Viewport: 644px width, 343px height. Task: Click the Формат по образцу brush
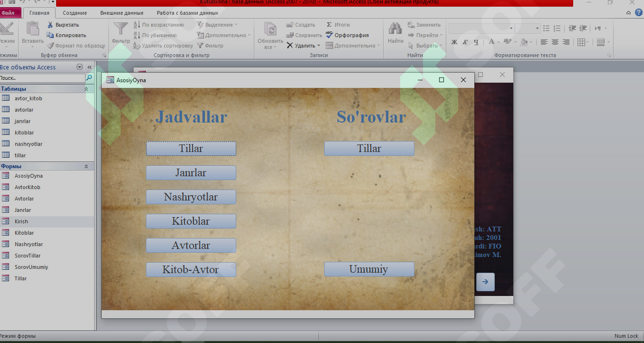coord(51,46)
